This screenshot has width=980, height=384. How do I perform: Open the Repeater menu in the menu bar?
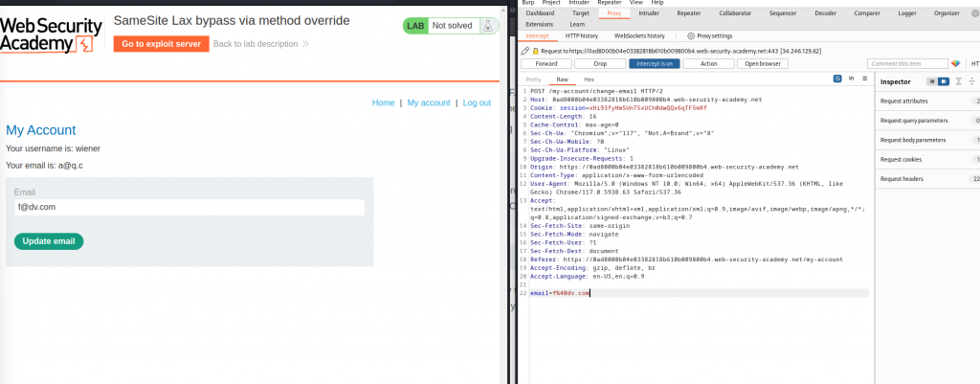pos(610,3)
